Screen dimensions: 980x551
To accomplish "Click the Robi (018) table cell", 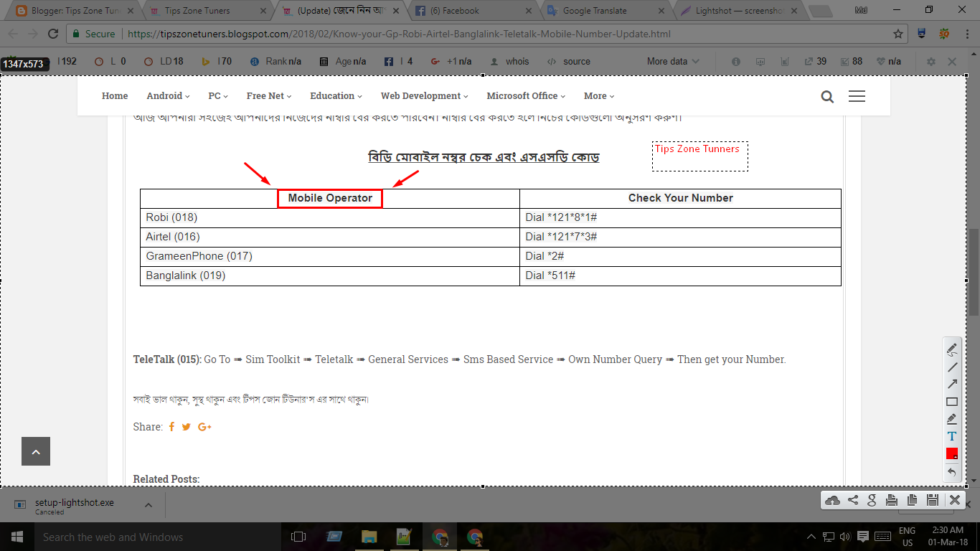I will tap(330, 217).
